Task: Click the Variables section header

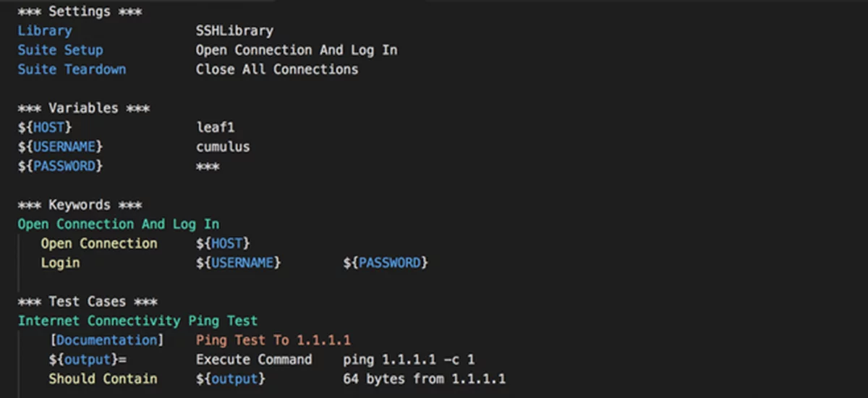Action: coord(83,109)
